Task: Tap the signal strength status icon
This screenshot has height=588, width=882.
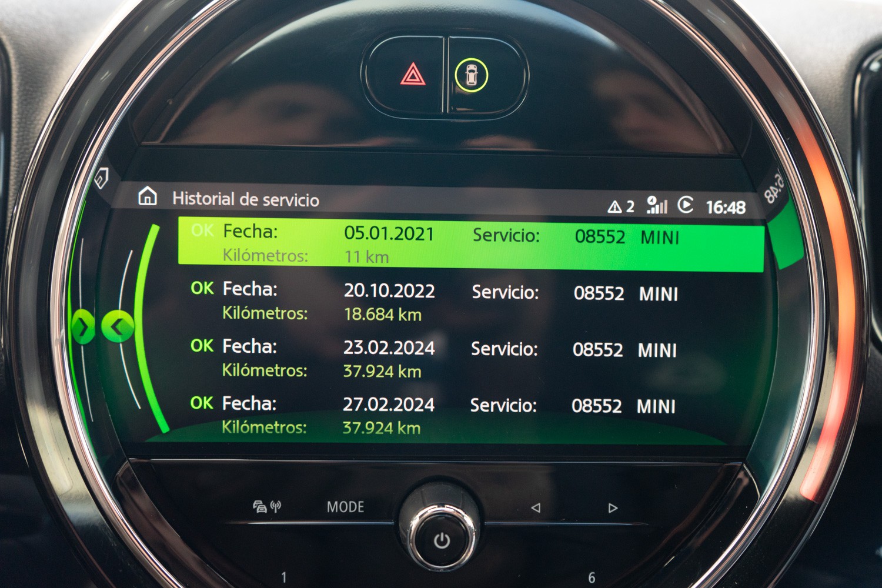Action: pyautogui.click(x=656, y=205)
